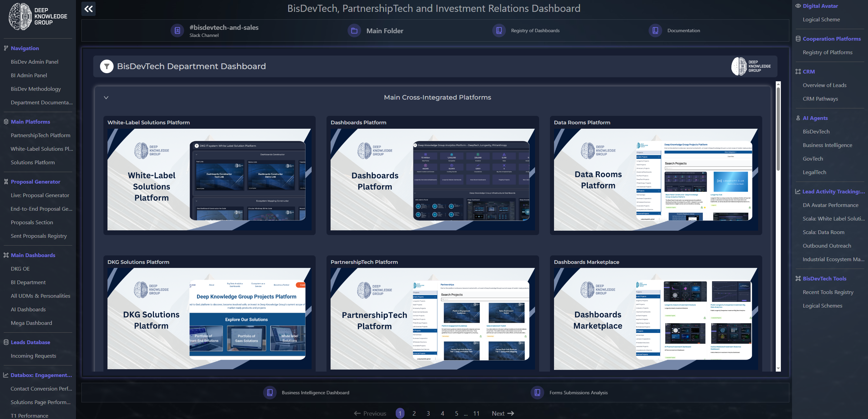Collapse the Main Cross-Integrated Platforms section
Viewport: 868px width, 419px height.
[x=106, y=98]
